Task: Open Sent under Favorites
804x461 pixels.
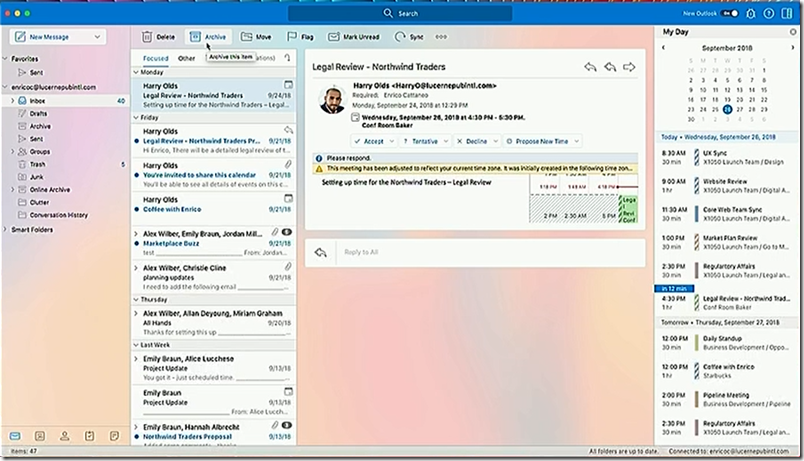Action: coord(64,73)
